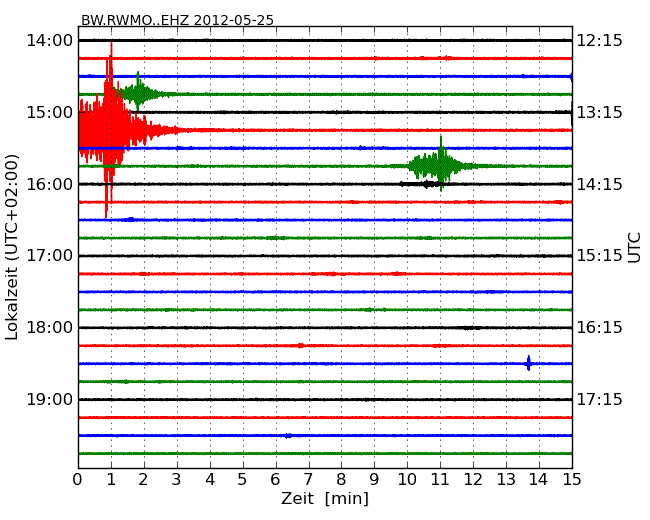Select x-axis tick label 5

[243, 480]
